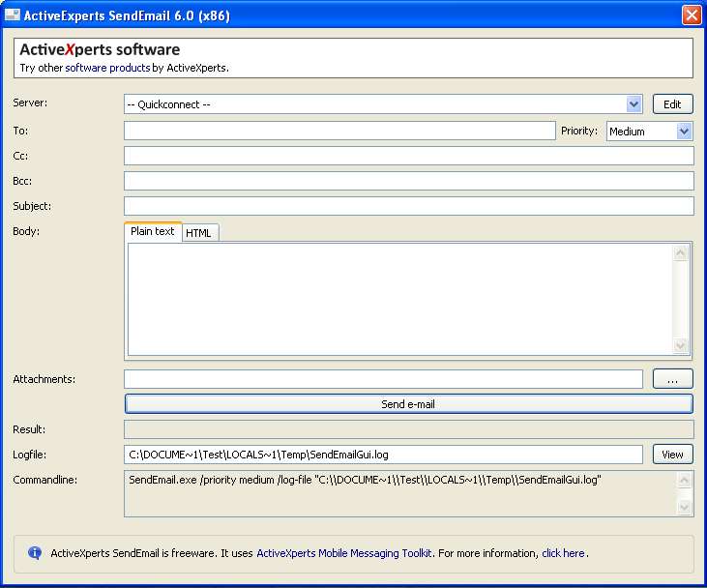Click the ActiveXperts software heading
Image resolution: width=707 pixels, height=588 pixels.
point(100,49)
